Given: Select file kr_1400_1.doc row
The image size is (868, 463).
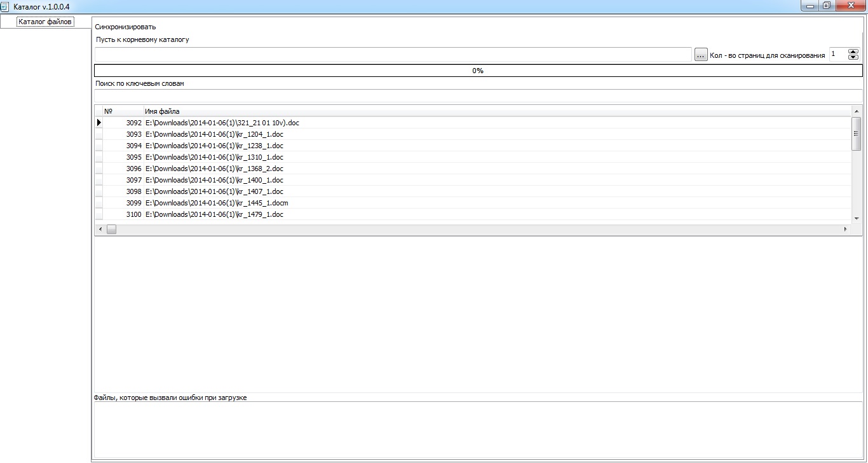Looking at the screenshot, I should (x=473, y=180).
